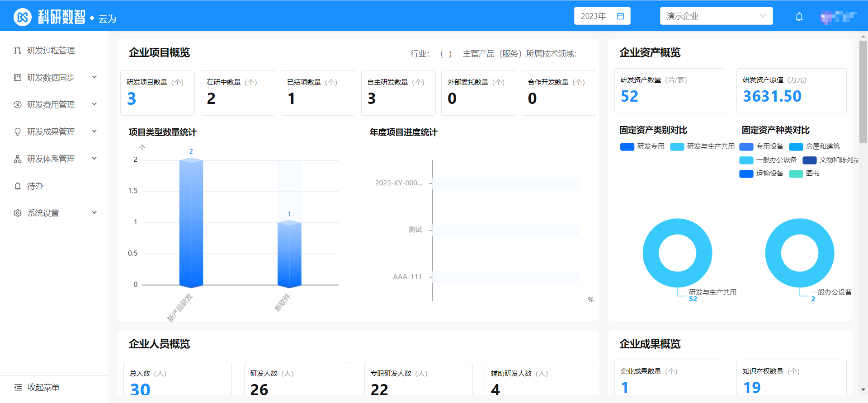The height and width of the screenshot is (403, 868).
Task: Click the calendar icon in year picker
Action: [x=620, y=16]
